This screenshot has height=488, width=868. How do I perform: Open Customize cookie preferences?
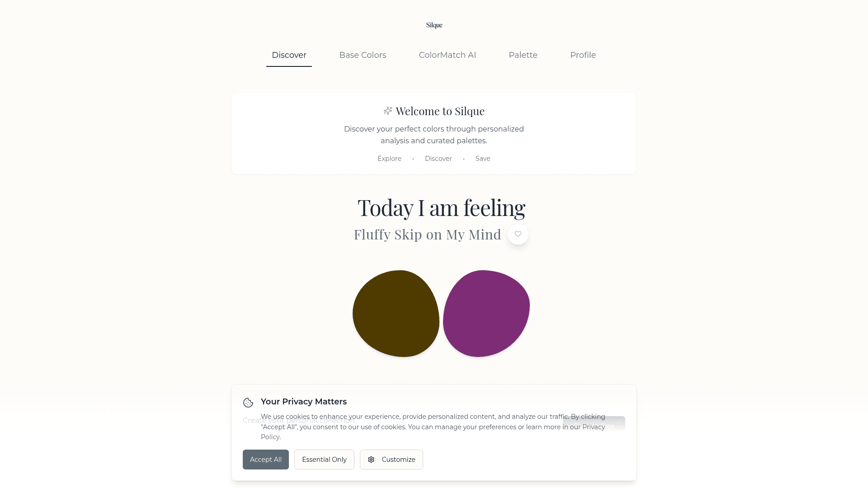[x=392, y=460]
